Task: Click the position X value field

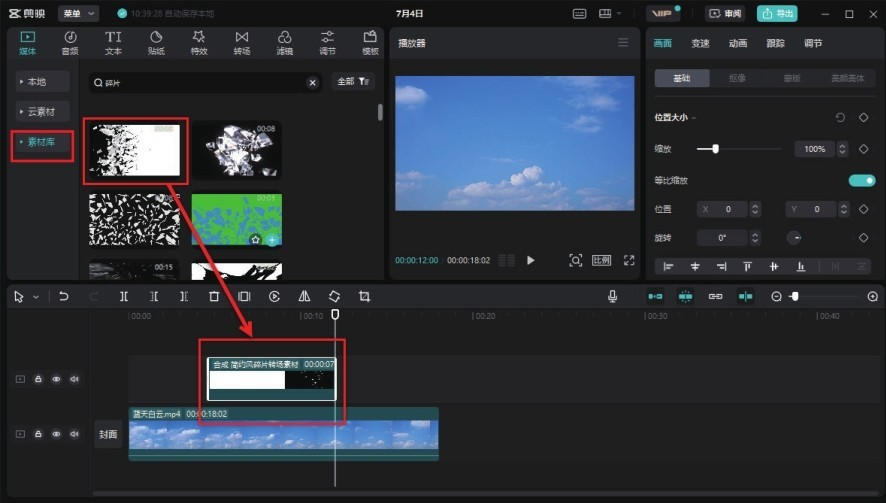Action: coord(723,209)
